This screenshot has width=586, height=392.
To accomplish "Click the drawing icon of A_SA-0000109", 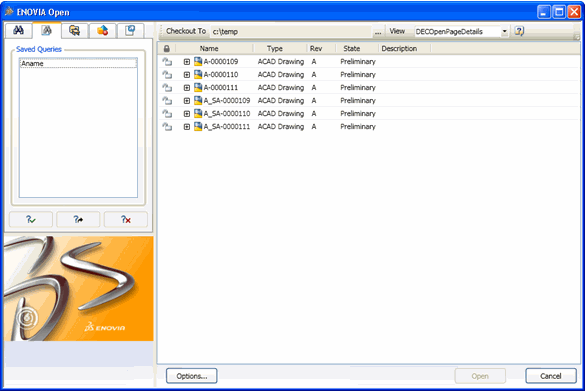I will click(x=198, y=100).
